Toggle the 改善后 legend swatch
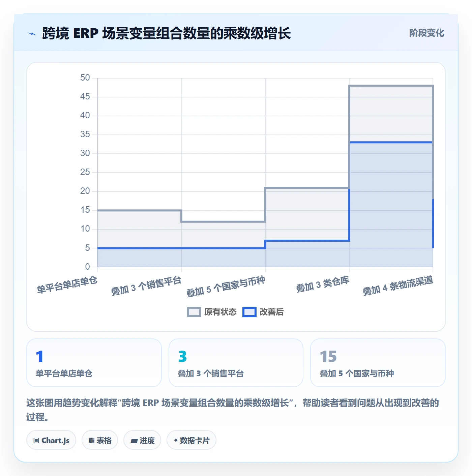This screenshot has width=472, height=476. coord(249,312)
